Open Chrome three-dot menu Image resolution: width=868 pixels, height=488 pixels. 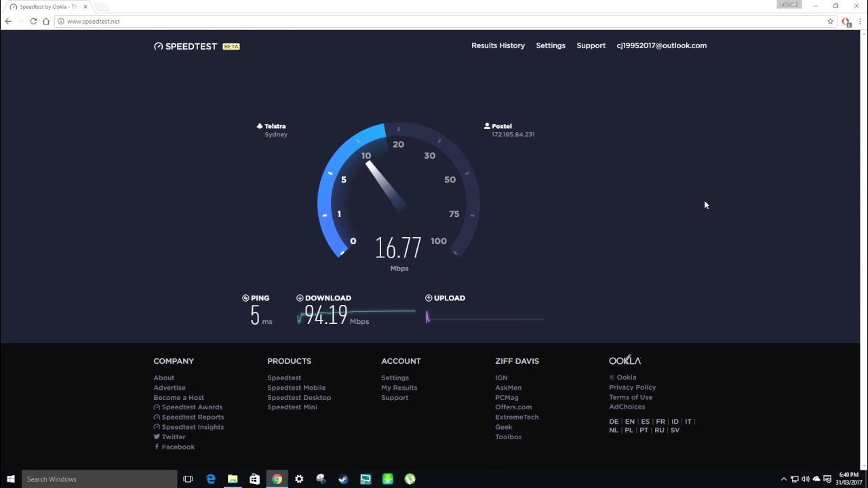coord(860,22)
